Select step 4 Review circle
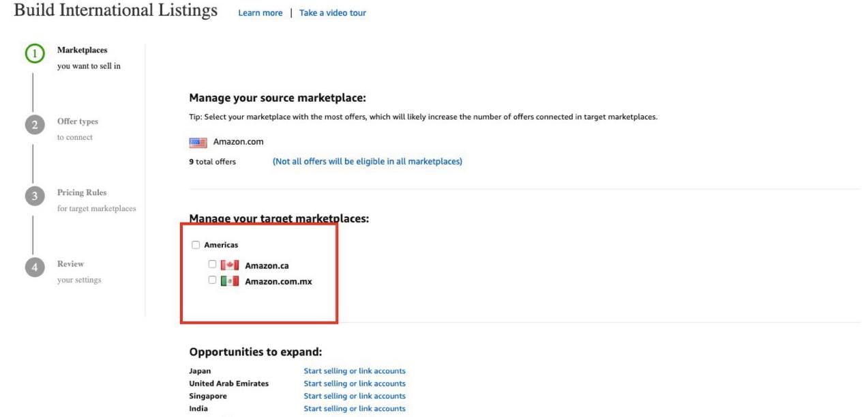 (34, 266)
